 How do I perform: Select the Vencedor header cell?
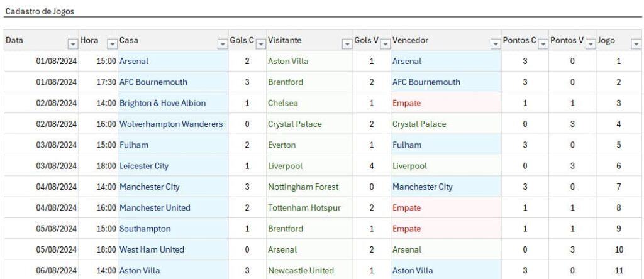[446, 40]
